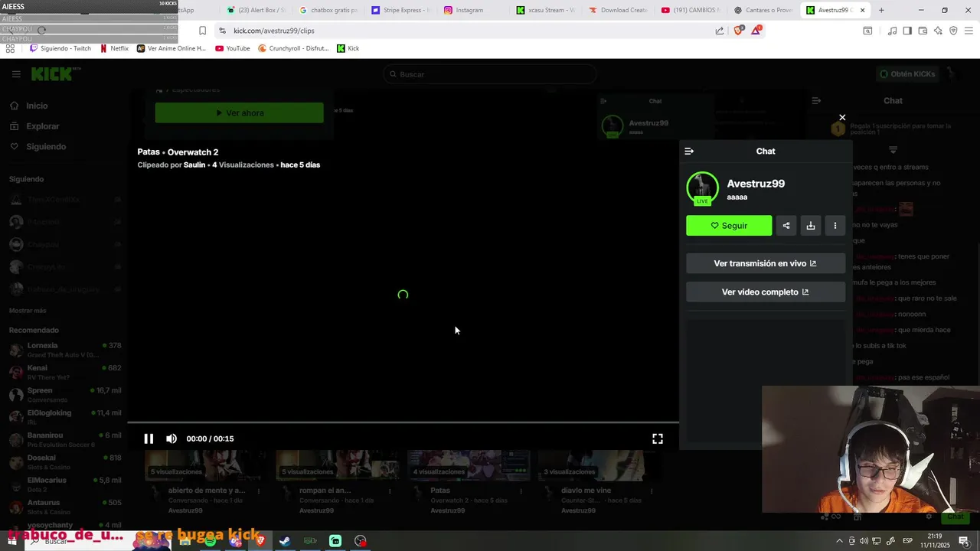The image size is (980, 551).
Task: Click the KICK logo
Action: click(54, 74)
